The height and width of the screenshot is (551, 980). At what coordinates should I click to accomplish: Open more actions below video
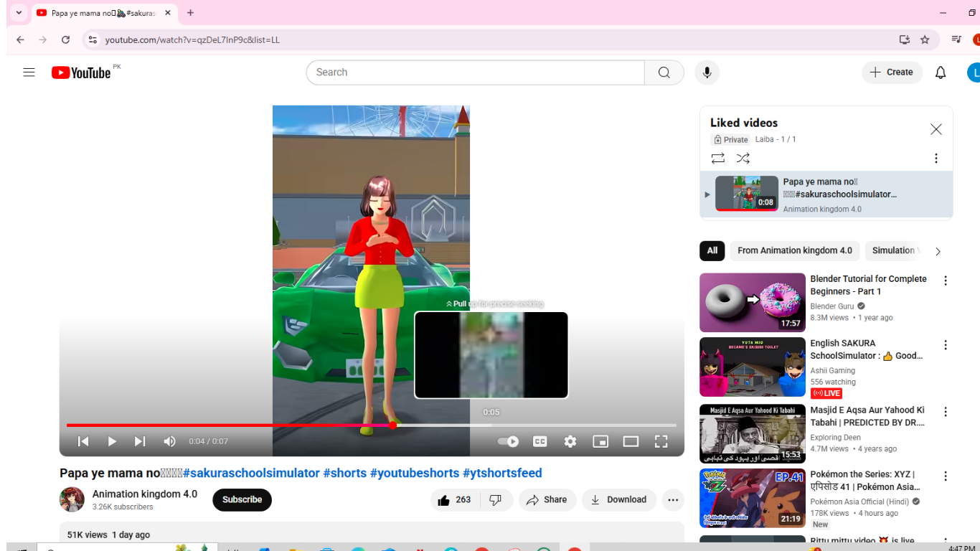673,500
